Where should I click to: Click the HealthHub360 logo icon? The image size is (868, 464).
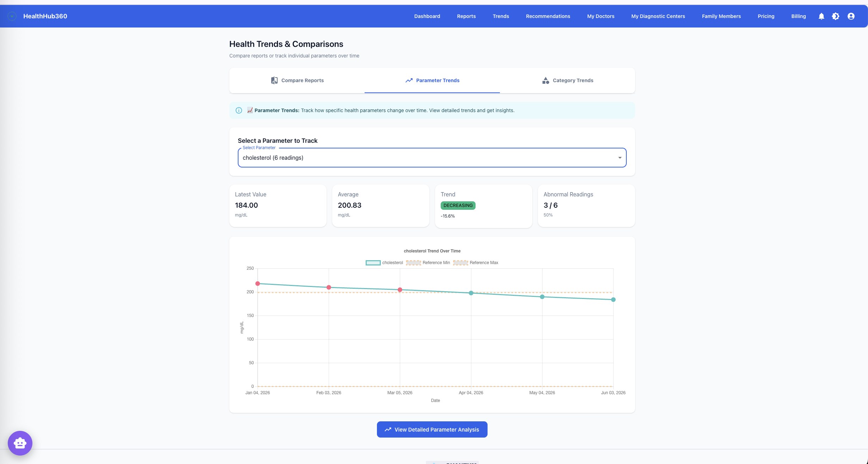(12, 16)
